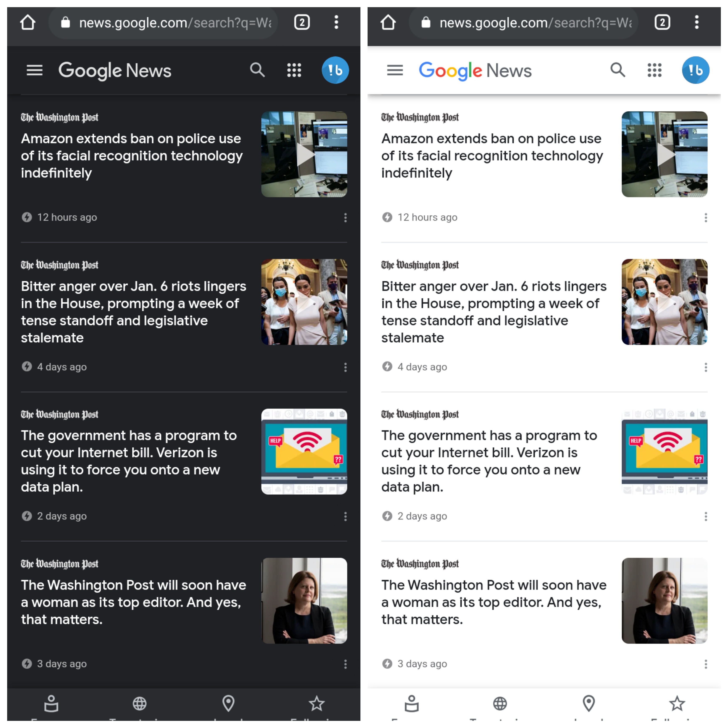Viewport: 728px width, 728px height.
Task: Click search icon in light Google News
Action: pos(618,70)
